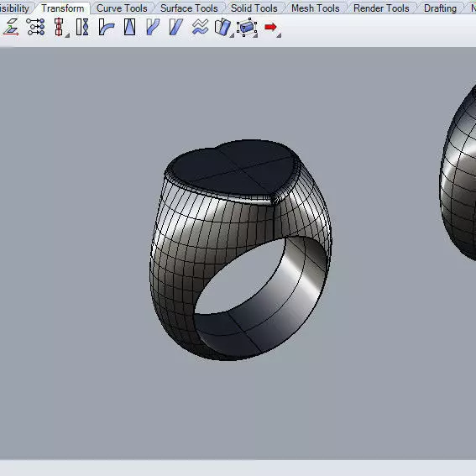Select the heart signet ring model

click(240, 250)
